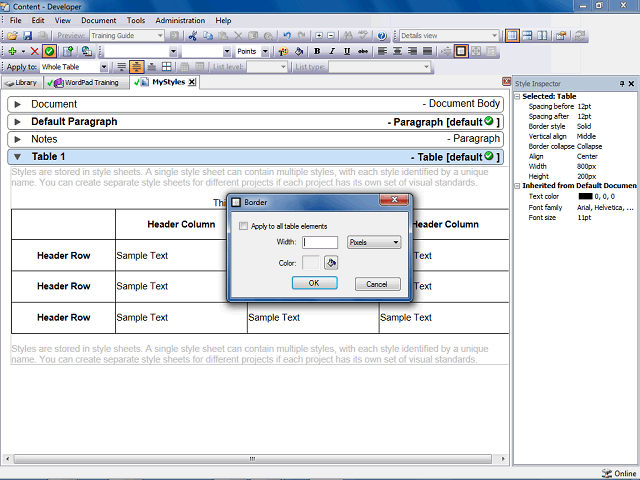Click the vertical align top icon
Screen dimensions: 640x480
tap(122, 67)
